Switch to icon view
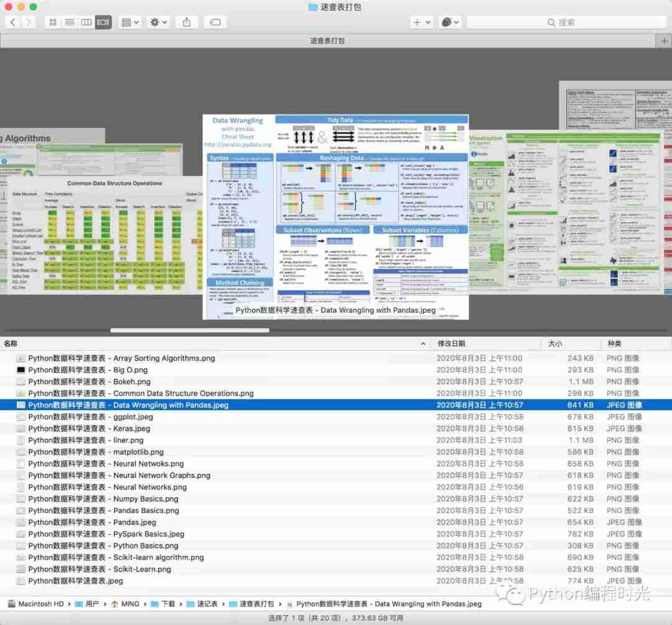This screenshot has width=672, height=625. coord(53,22)
